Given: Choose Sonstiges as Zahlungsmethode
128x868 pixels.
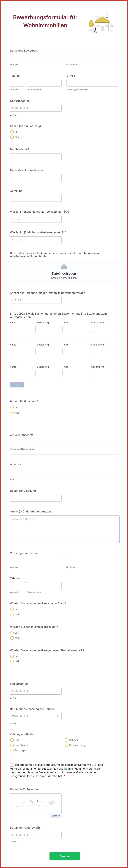Looking at the screenshot, I should 12,750.
